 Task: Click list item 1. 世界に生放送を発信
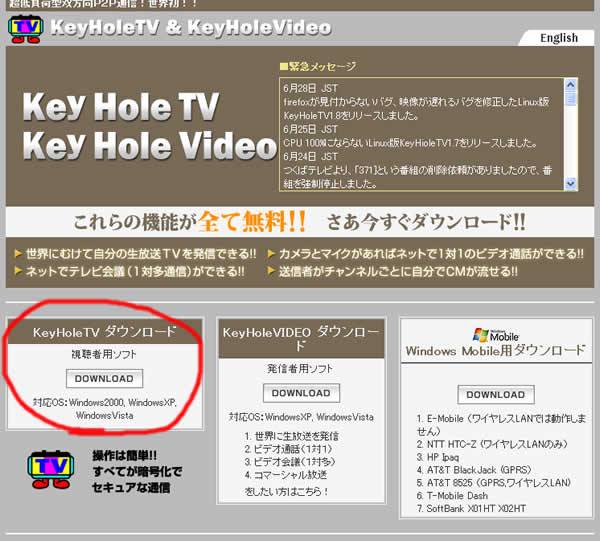(291, 436)
